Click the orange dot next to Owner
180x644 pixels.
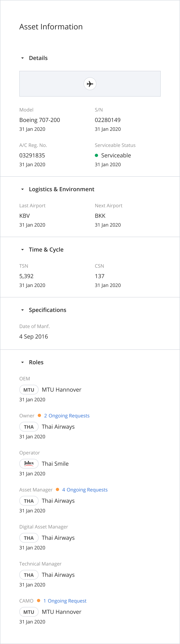pyautogui.click(x=39, y=415)
